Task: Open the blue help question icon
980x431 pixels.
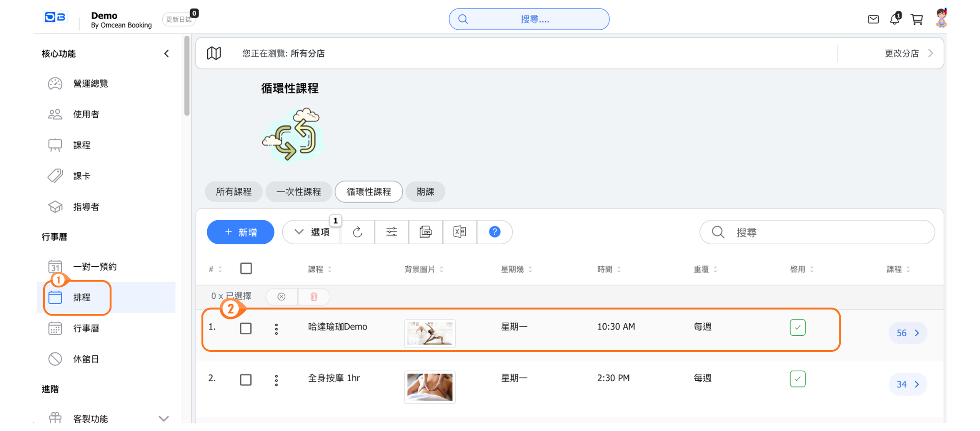Action: 494,232
